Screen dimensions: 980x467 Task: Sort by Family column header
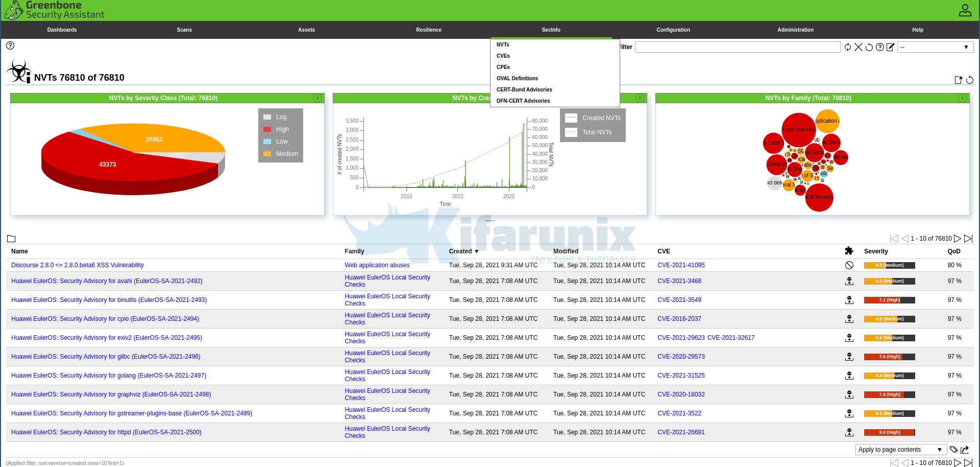click(354, 251)
